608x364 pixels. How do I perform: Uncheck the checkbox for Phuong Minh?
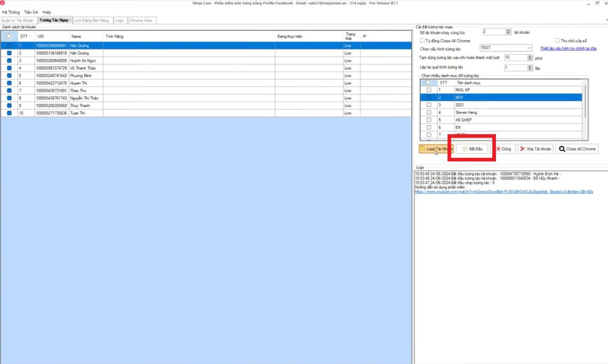9,75
